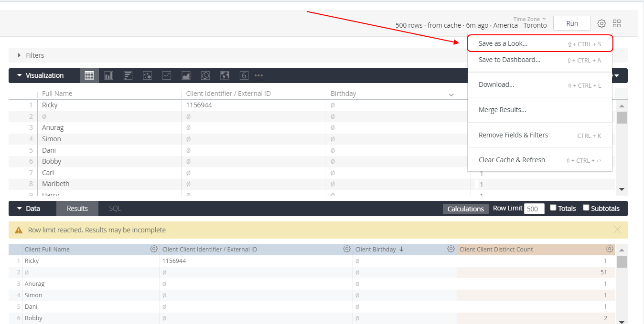Click the Row Limit input field
This screenshot has width=644, height=324.
click(x=534, y=209)
